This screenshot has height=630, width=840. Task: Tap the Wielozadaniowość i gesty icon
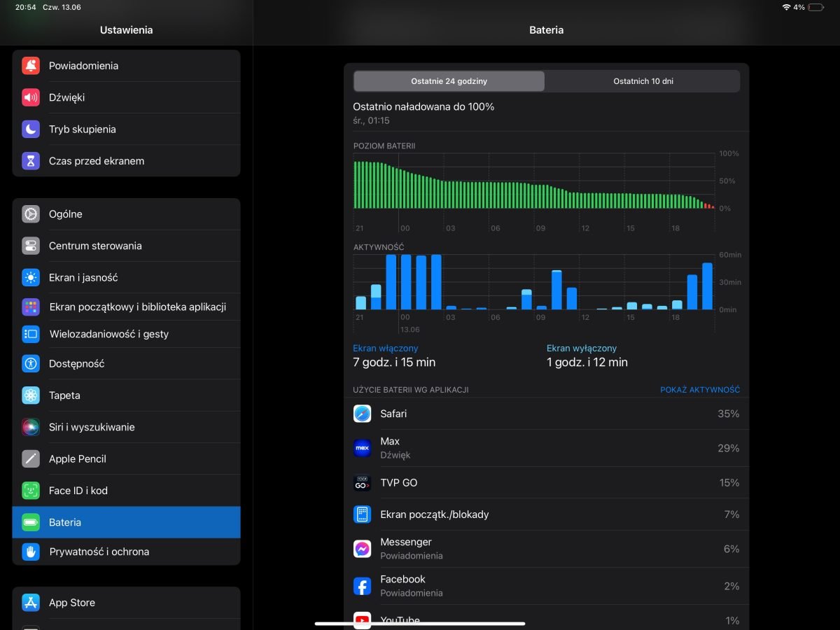tap(31, 334)
